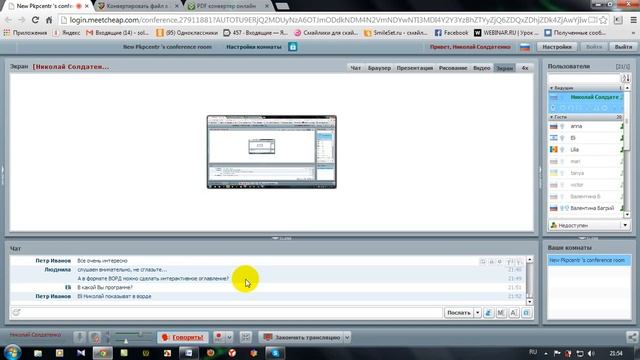Click Закончить трансляцию to end broadcast
Viewport: 640px width, 360px height.
tap(302, 337)
